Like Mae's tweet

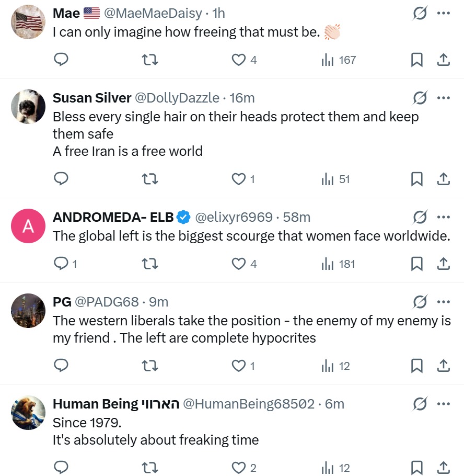tap(239, 60)
